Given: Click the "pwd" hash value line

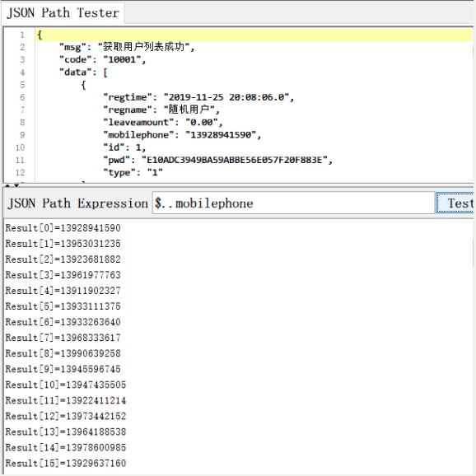Looking at the screenshot, I should (x=217, y=160).
